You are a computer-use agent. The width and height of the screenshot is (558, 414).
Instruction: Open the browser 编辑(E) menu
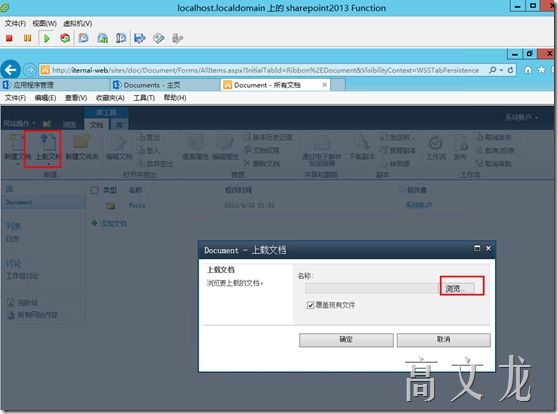tap(45, 98)
